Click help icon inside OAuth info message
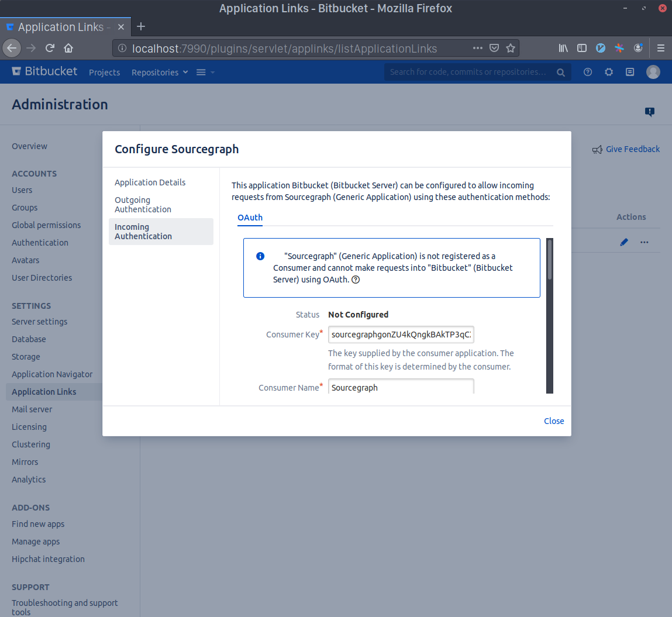Screen dimensions: 672x617 356,280
